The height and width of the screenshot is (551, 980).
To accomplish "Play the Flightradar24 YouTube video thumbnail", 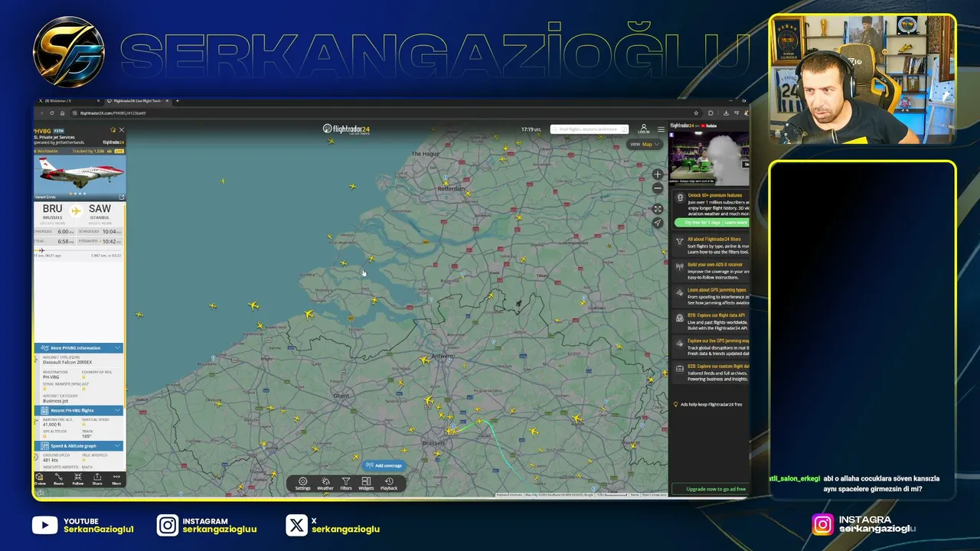I will coord(709,158).
